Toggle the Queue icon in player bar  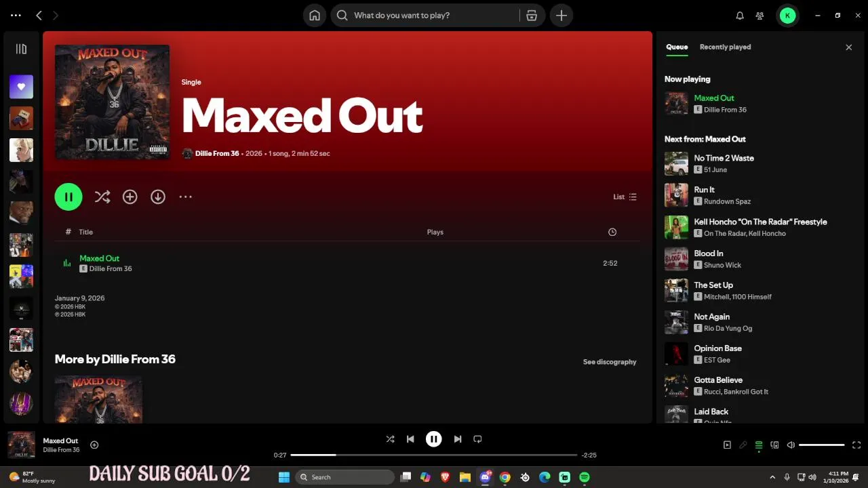(759, 445)
